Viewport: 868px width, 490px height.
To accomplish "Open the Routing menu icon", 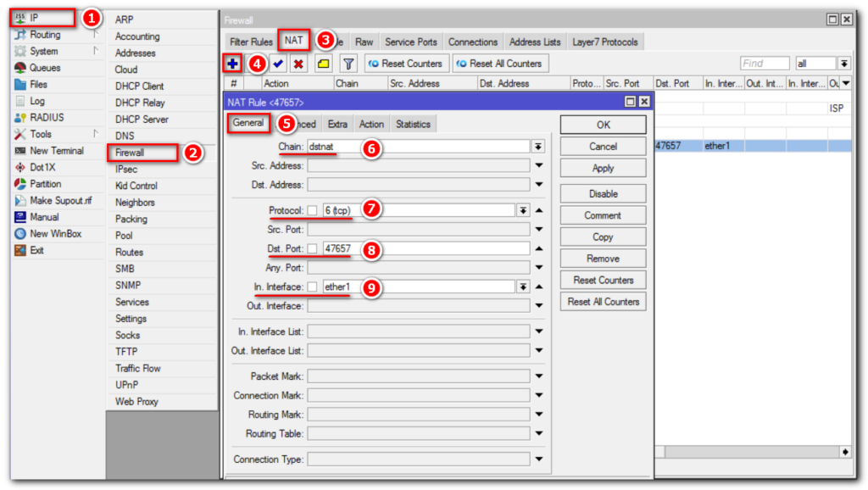I will 20,34.
